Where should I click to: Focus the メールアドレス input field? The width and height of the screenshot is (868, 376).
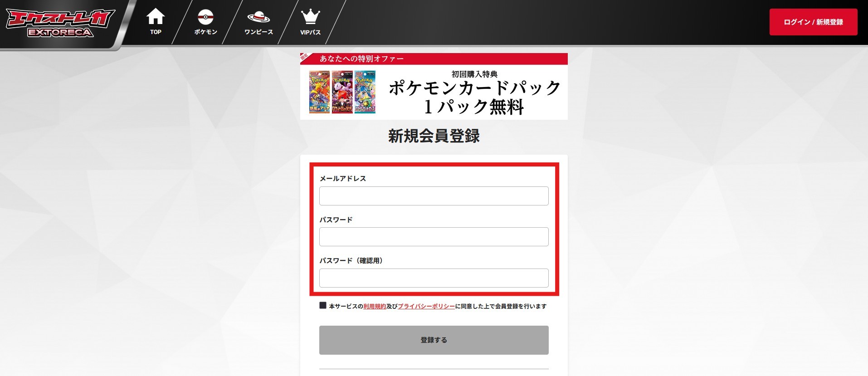pos(434,196)
